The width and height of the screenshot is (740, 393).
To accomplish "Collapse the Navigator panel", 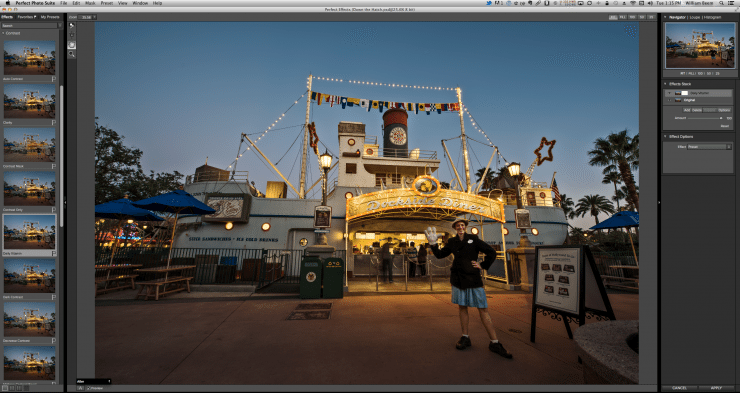I will pos(665,17).
